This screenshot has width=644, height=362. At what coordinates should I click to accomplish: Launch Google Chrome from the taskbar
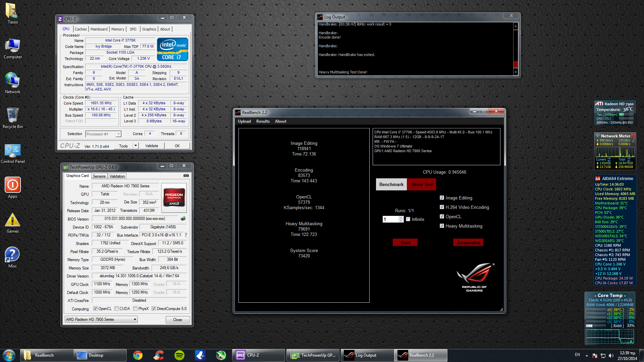pos(138,355)
